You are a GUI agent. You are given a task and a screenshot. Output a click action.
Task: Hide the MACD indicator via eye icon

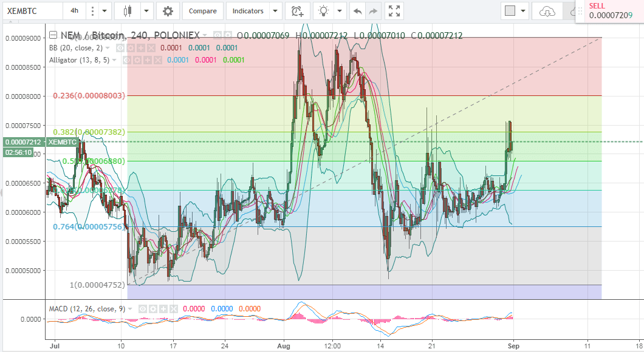143,309
